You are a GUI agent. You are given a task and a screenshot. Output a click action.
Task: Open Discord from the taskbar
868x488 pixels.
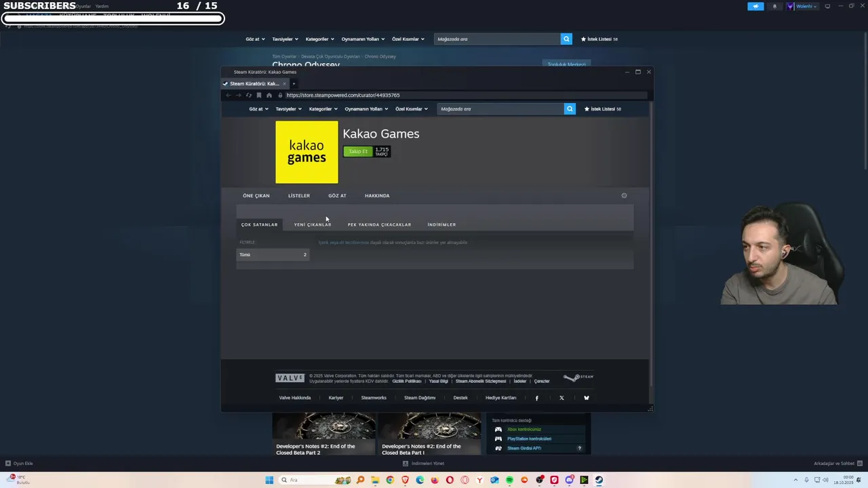coord(569,480)
